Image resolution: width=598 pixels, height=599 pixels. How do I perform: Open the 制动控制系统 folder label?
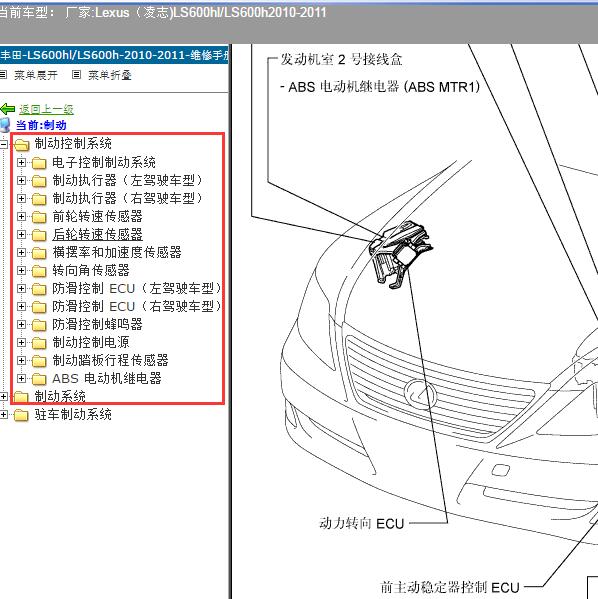pyautogui.click(x=73, y=144)
